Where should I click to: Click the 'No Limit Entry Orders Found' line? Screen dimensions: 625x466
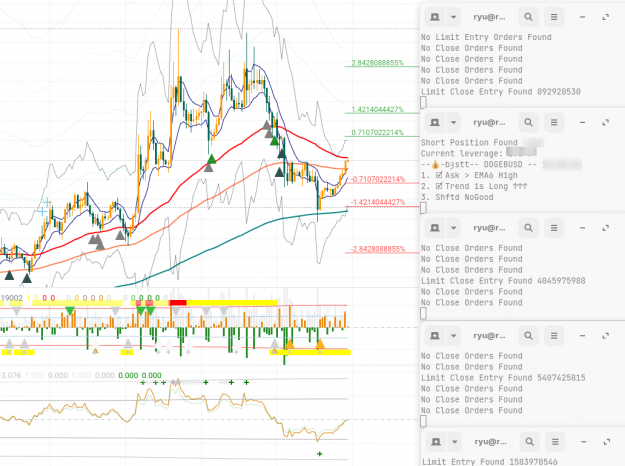pyautogui.click(x=486, y=37)
